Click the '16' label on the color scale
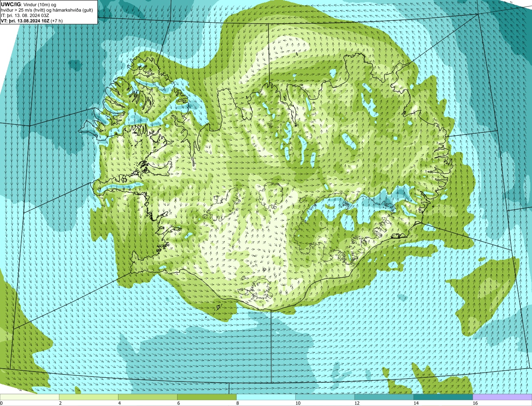The image size is (532, 406). pyautogui.click(x=475, y=403)
